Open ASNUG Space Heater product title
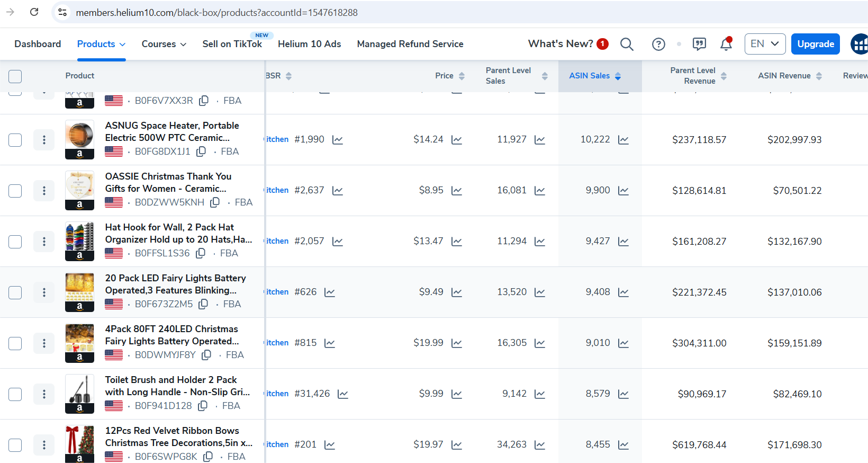Image resolution: width=868 pixels, height=463 pixels. [x=172, y=131]
